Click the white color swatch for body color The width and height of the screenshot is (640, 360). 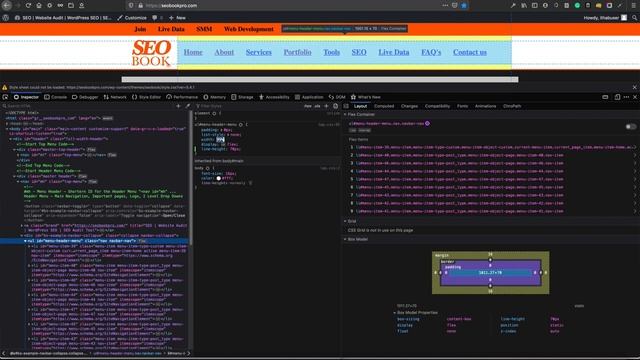click(218, 178)
